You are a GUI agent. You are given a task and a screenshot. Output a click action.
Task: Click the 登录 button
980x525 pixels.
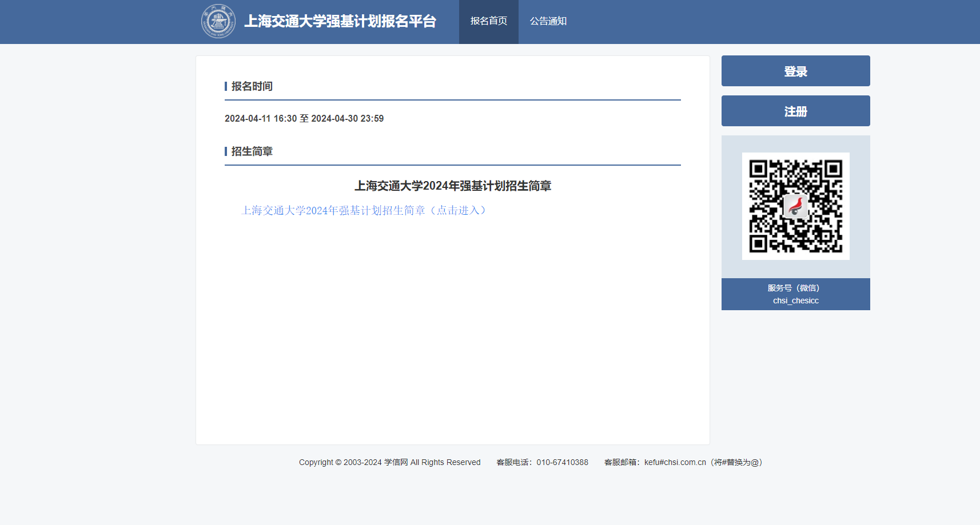tap(796, 71)
